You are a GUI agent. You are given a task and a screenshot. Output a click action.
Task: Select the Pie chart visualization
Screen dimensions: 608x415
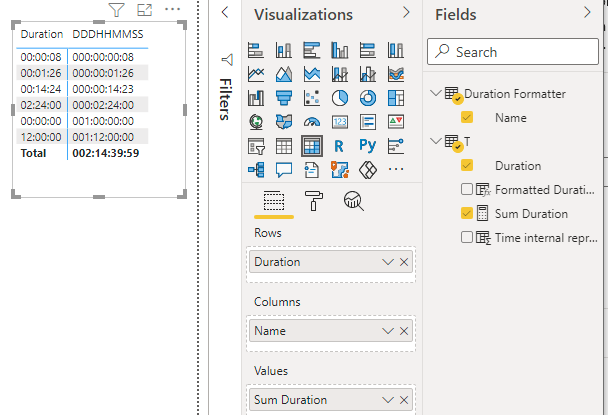point(340,98)
